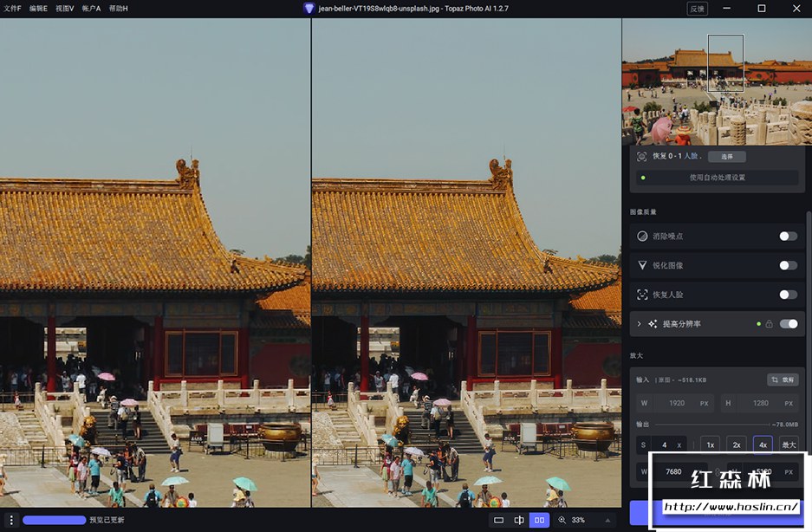
Task: Select the 2x scale button
Action: [737, 445]
